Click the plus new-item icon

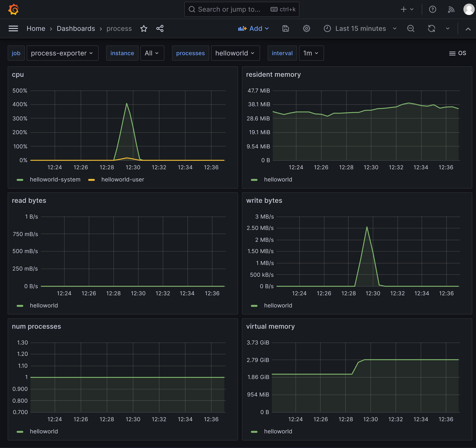point(404,9)
